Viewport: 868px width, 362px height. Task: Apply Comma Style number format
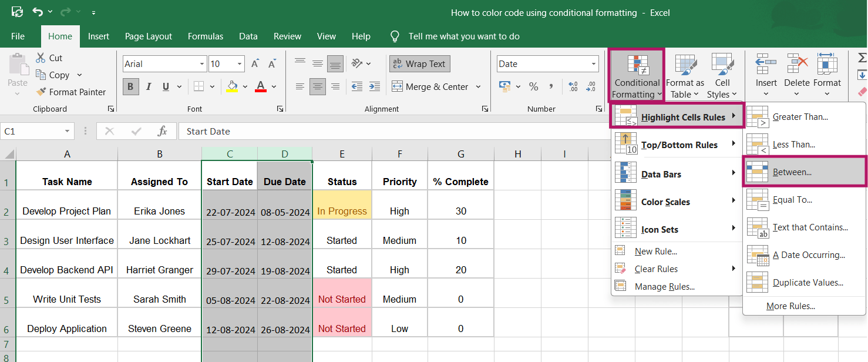551,86
